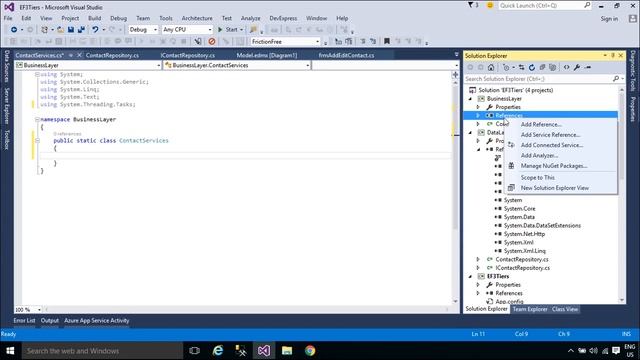This screenshot has width=640, height=360.
Task: Click the search magnifier in Solution Explorer
Action: (x=616, y=78)
